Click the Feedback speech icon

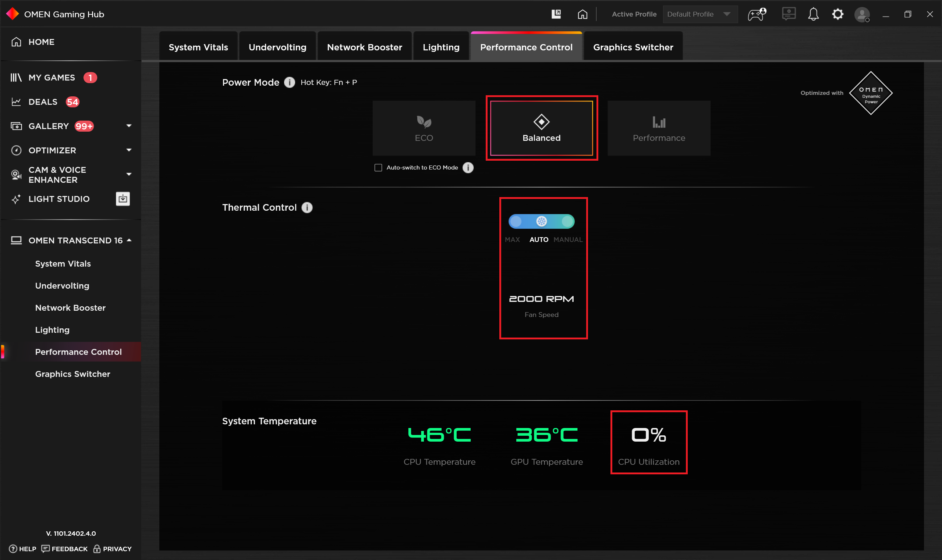pyautogui.click(x=45, y=549)
